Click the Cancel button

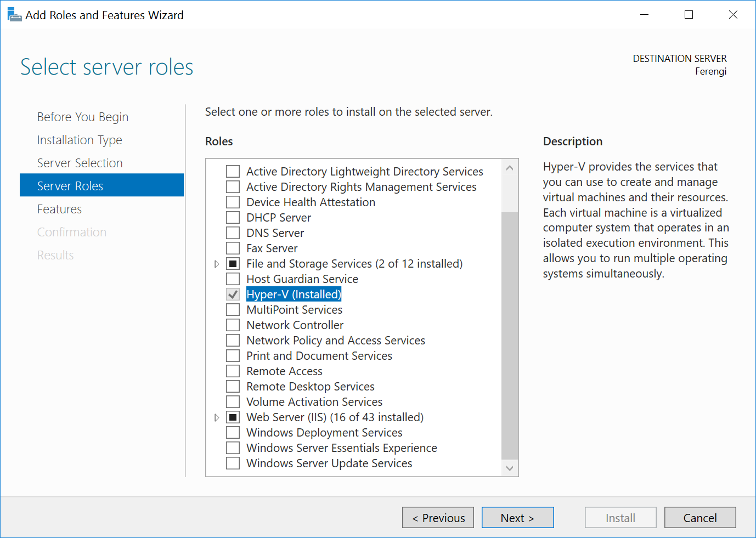click(700, 518)
